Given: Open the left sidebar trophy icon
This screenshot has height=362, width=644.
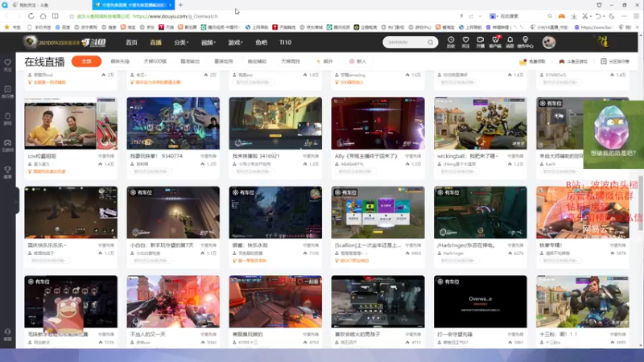Looking at the screenshot, I should tap(7, 172).
